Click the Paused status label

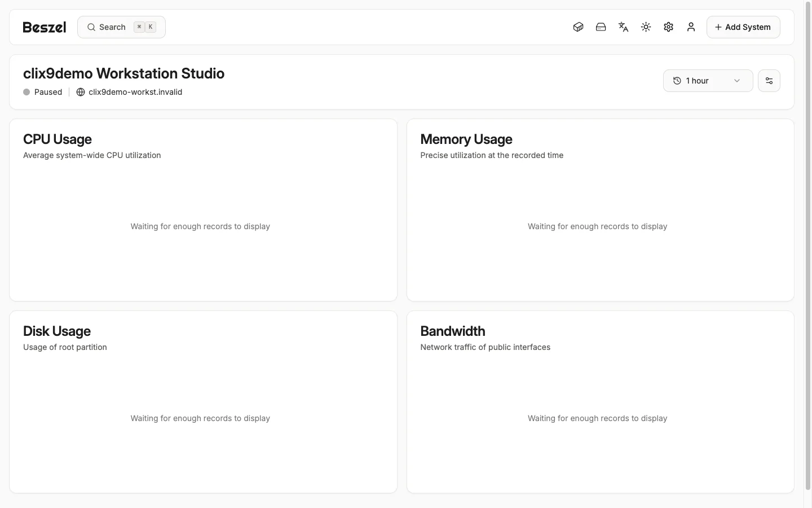tap(48, 92)
